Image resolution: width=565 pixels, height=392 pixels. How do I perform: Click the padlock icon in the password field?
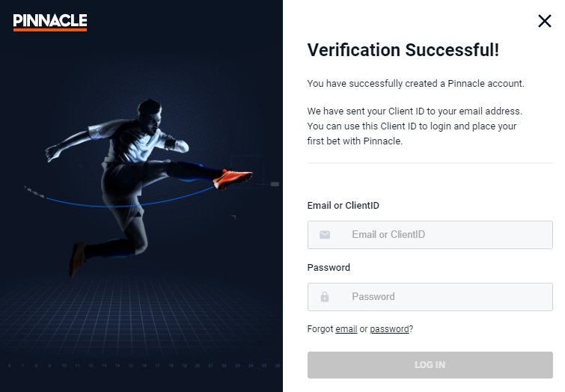point(325,297)
